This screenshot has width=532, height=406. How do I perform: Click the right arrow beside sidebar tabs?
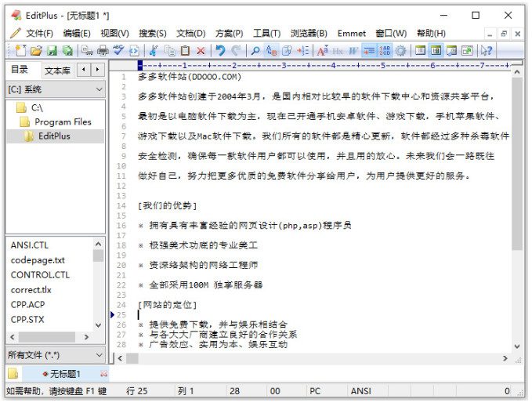tap(98, 70)
